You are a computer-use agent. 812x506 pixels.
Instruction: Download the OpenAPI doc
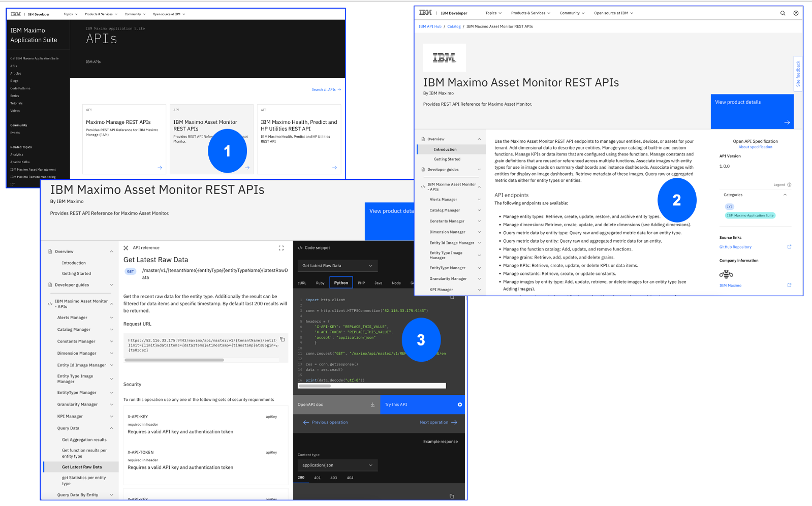[372, 405]
